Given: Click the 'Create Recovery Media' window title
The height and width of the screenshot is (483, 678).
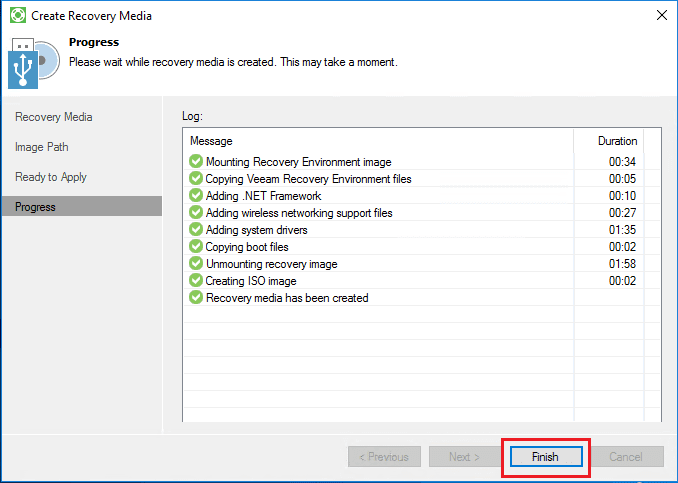Looking at the screenshot, I should click(91, 16).
